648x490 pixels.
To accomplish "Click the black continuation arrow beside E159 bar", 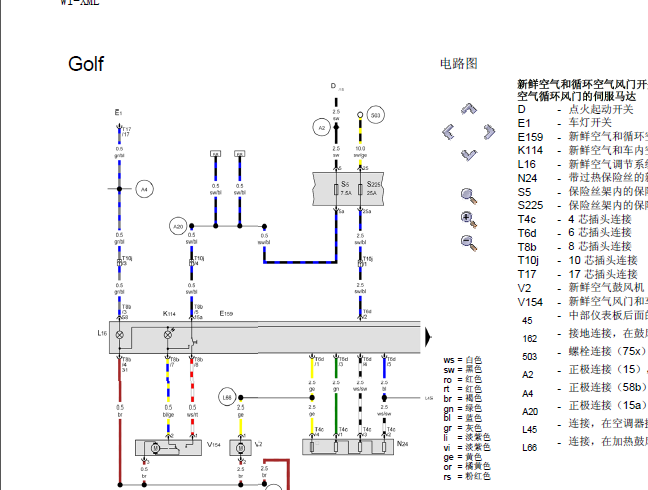I will 429,338.
